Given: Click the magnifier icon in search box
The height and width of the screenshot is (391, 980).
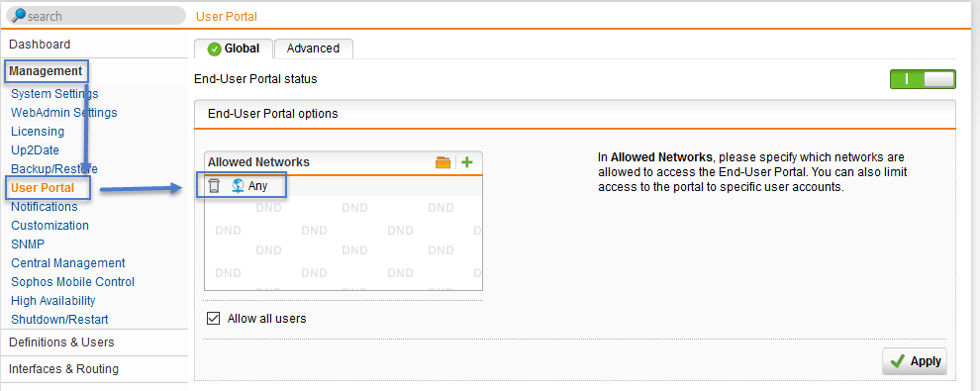Looking at the screenshot, I should click(19, 15).
